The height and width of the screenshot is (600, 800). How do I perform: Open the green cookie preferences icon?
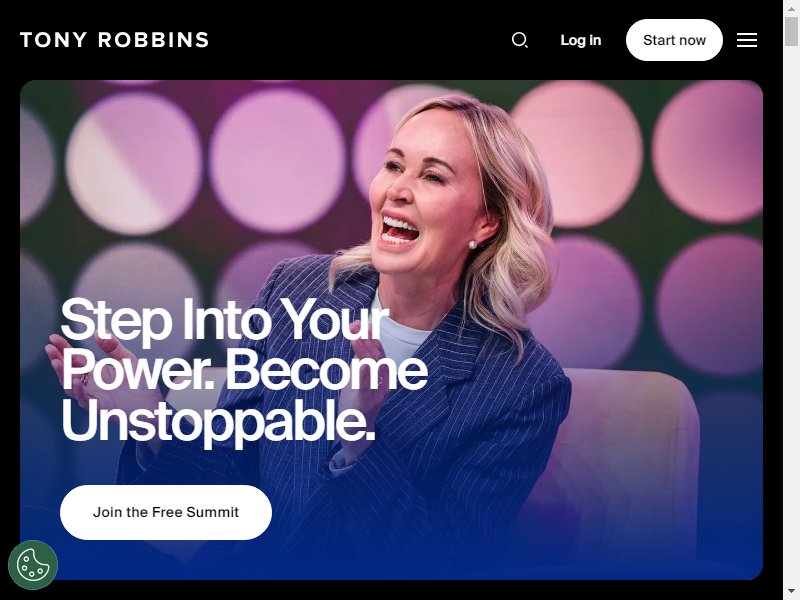click(x=33, y=565)
